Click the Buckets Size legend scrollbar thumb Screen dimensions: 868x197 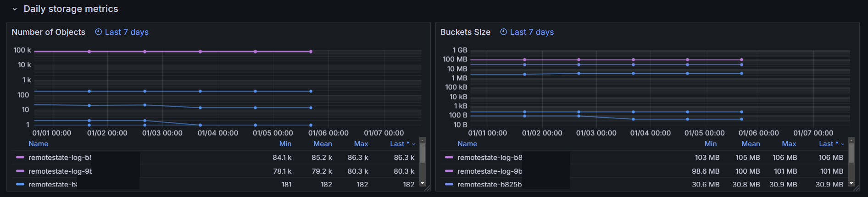click(851, 153)
